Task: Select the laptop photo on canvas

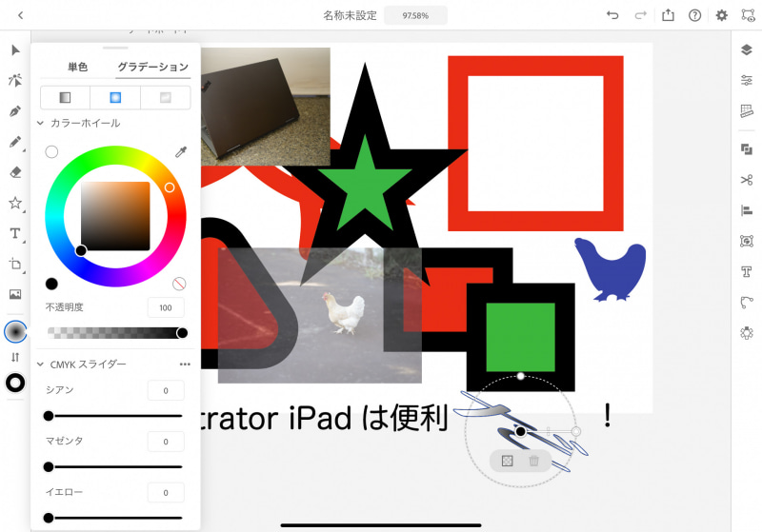Action: (266, 106)
